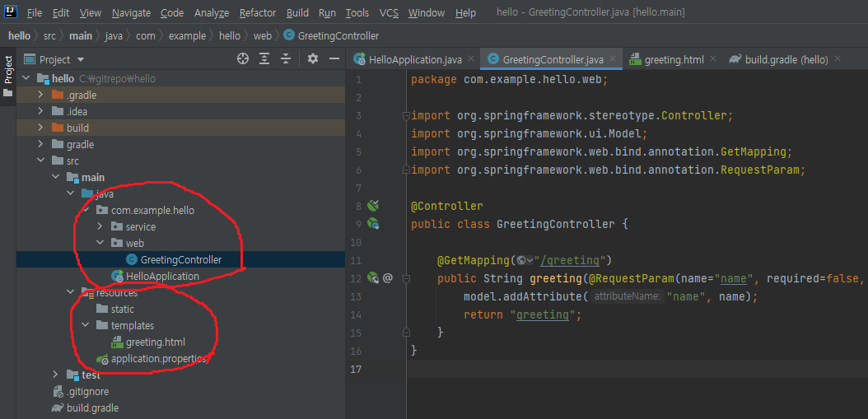Open the Tools menu
Screen dimensions: 868x419
[x=357, y=12]
